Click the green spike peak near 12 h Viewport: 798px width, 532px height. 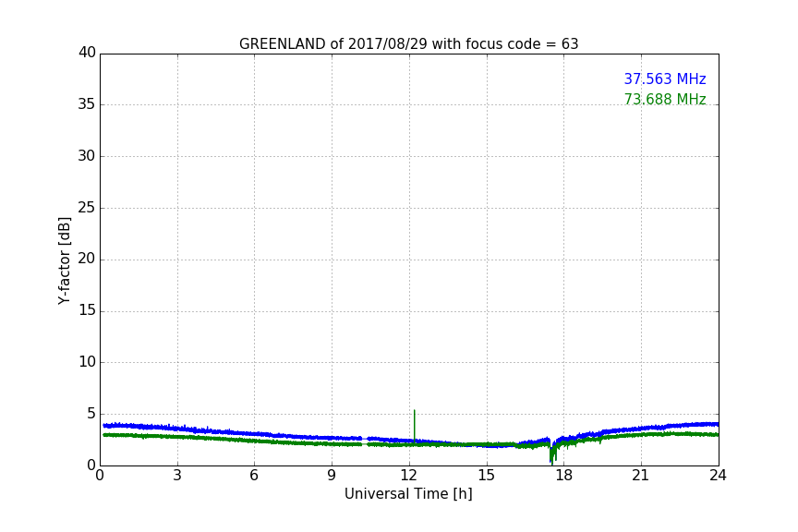[x=415, y=410]
